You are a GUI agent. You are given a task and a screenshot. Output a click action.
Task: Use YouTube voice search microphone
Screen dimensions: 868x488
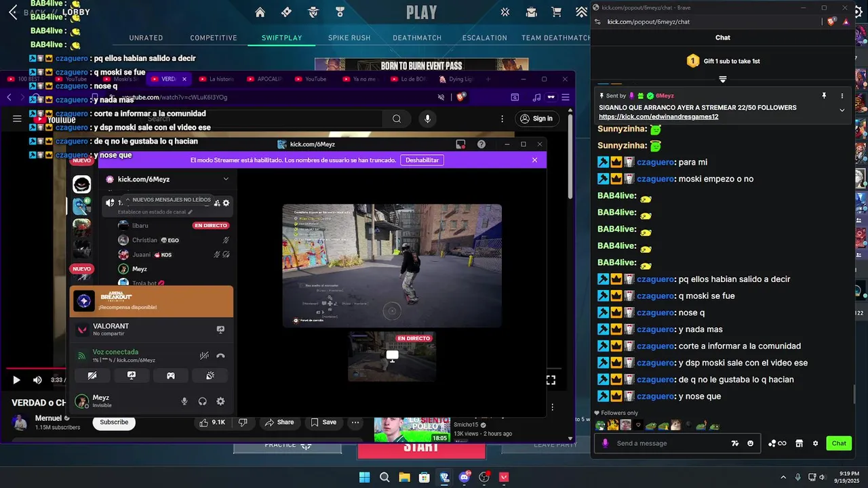pos(427,119)
